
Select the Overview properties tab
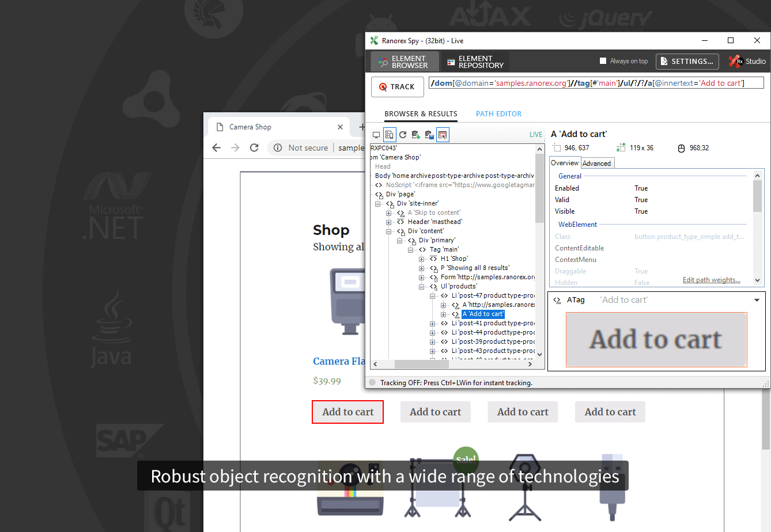(x=565, y=163)
